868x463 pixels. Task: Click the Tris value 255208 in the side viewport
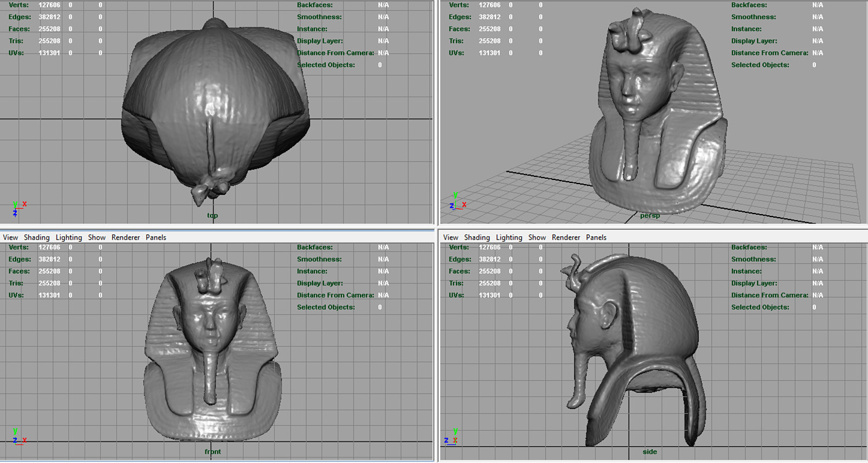(490, 283)
